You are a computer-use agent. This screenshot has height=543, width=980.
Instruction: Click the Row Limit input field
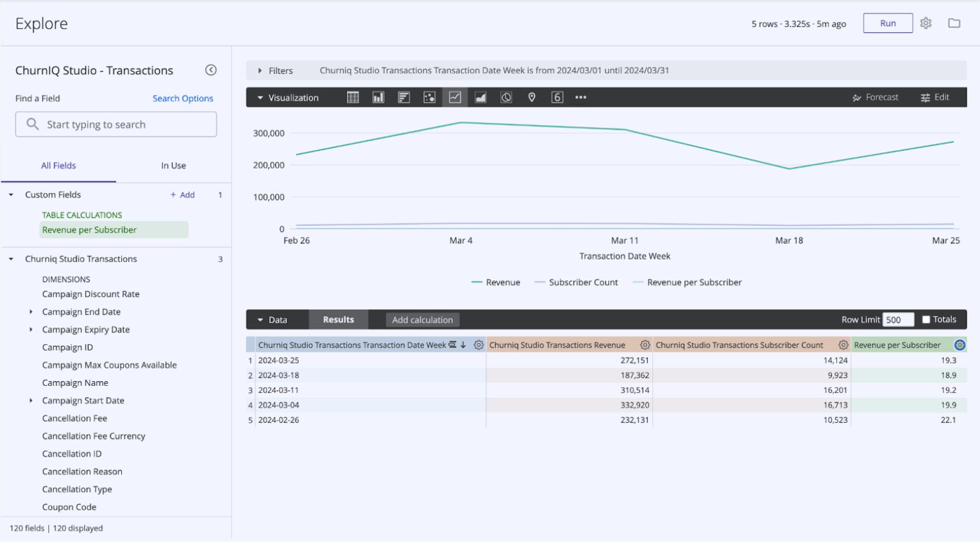(898, 320)
